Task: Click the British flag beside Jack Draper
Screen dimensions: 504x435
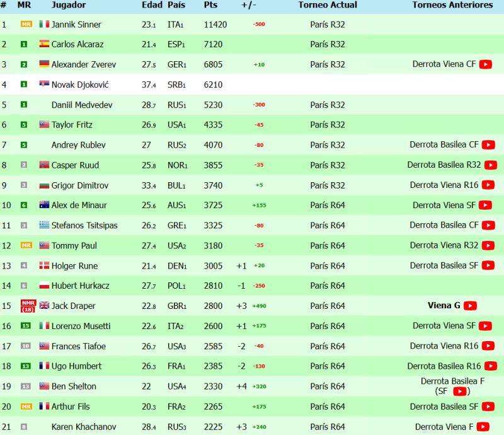Action: (44, 305)
